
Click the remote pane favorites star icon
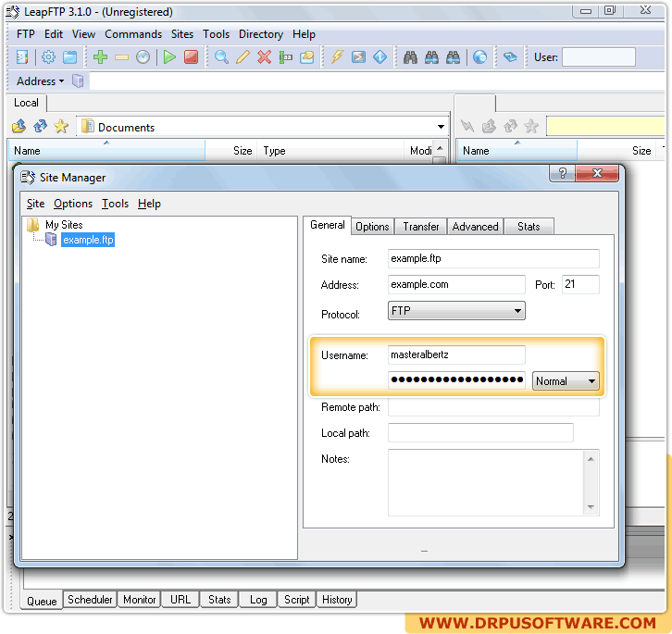(x=531, y=126)
